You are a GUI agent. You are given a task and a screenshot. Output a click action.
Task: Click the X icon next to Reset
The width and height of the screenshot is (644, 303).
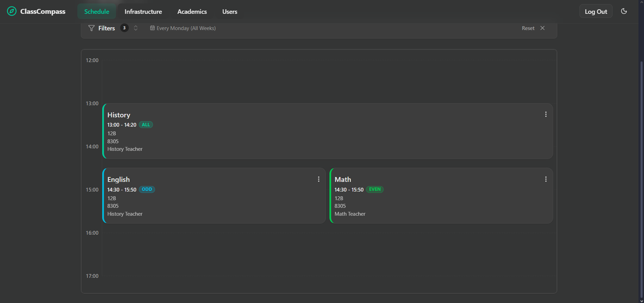(542, 28)
